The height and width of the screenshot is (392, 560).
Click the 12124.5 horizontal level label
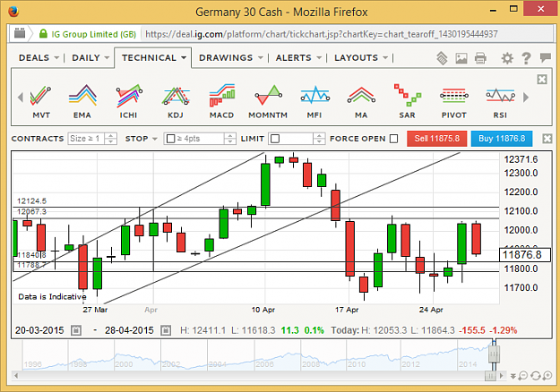point(31,200)
